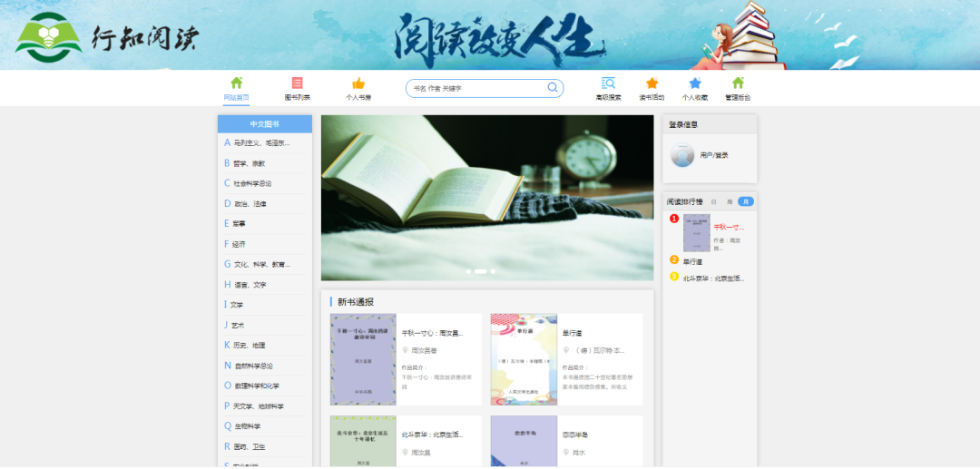Click author text 肖水

click(579, 452)
